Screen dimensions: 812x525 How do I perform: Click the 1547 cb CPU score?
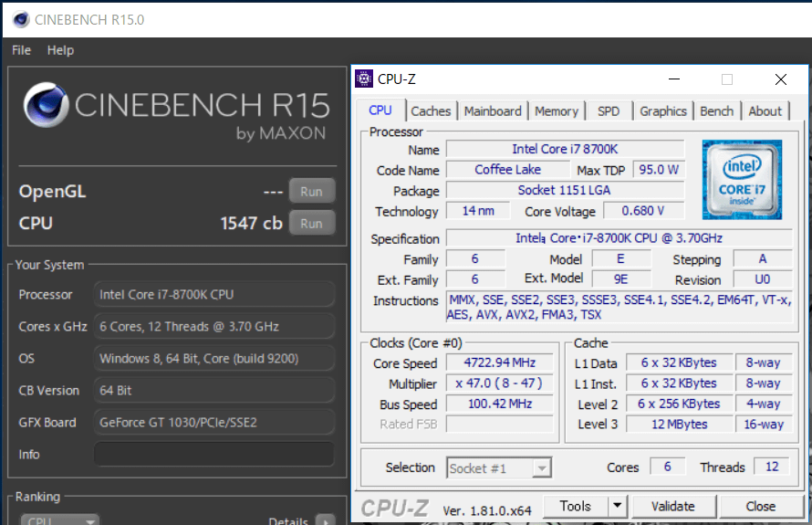[251, 223]
